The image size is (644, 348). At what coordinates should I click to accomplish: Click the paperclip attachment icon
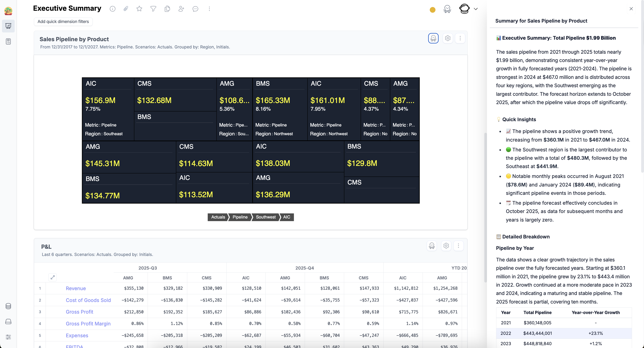[x=126, y=9]
